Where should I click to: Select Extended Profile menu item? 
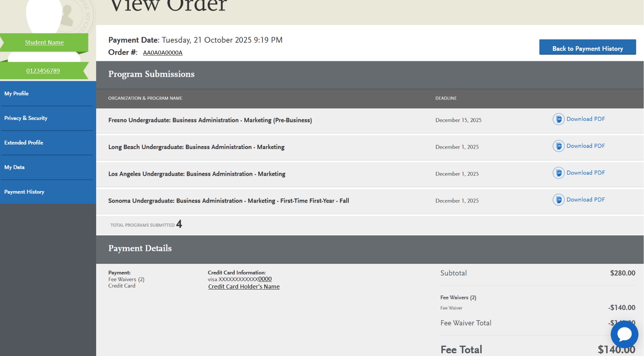click(x=24, y=143)
